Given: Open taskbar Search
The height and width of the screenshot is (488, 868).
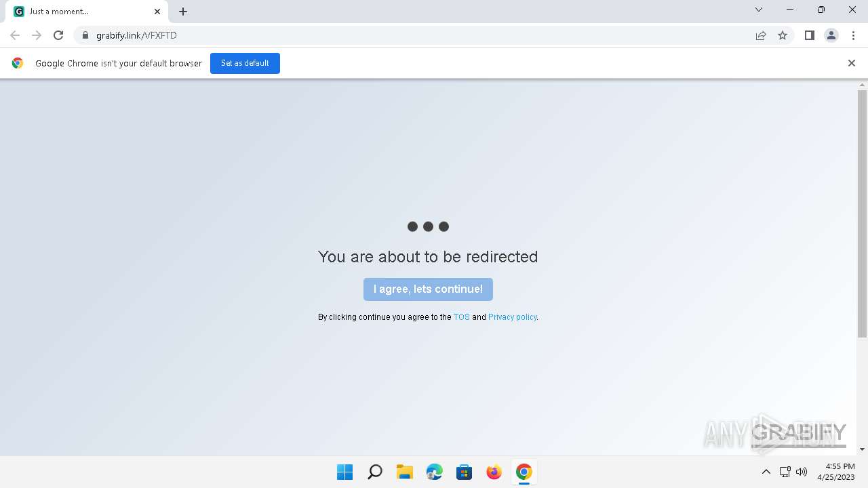Looking at the screenshot, I should pos(374,472).
